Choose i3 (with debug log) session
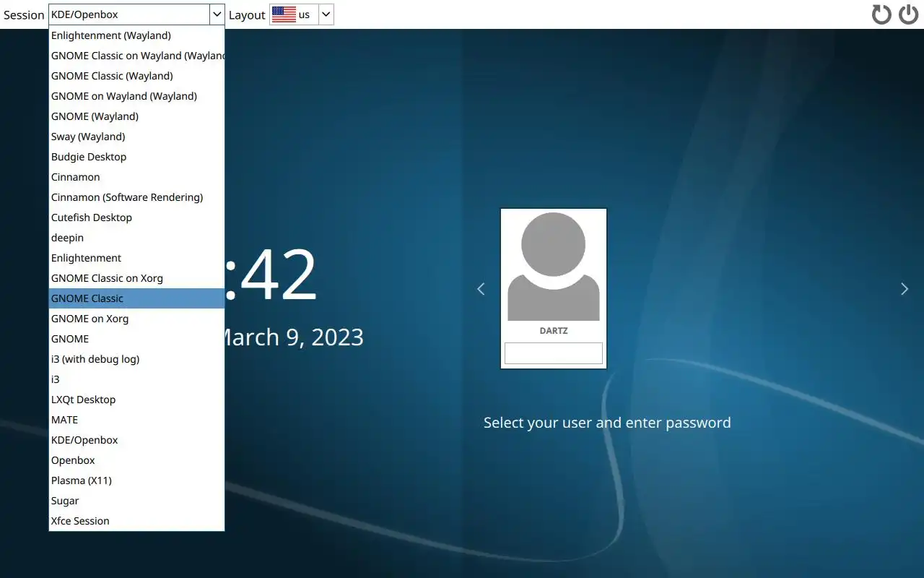 coord(136,359)
